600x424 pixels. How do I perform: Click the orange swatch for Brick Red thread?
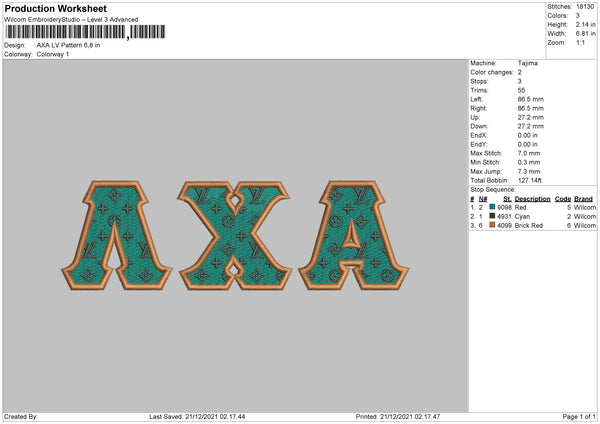pyautogui.click(x=492, y=225)
